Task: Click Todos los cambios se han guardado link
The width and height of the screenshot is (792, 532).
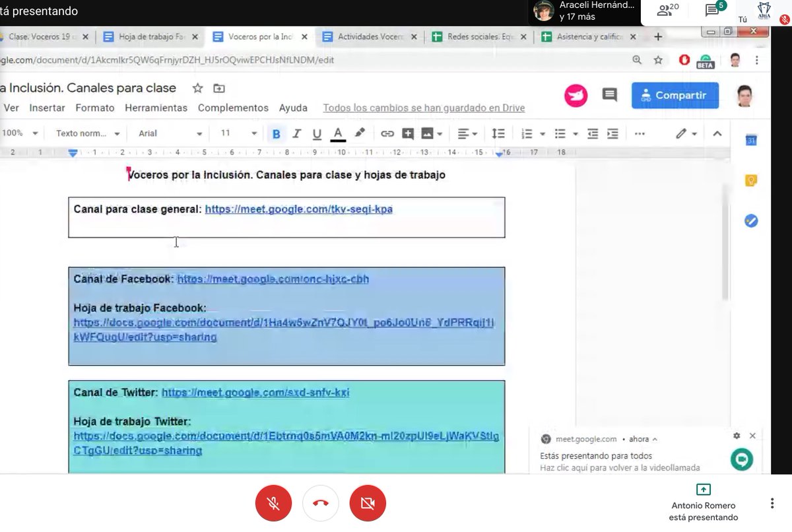Action: click(x=424, y=108)
